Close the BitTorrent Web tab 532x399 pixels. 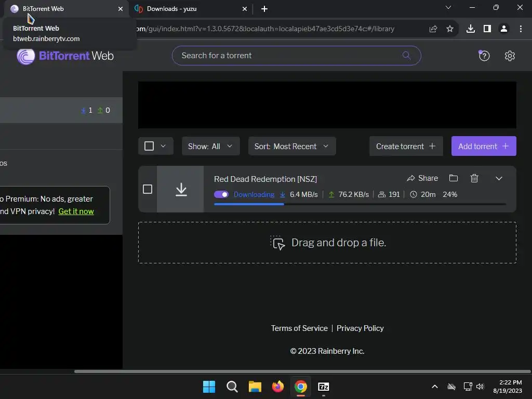121,9
